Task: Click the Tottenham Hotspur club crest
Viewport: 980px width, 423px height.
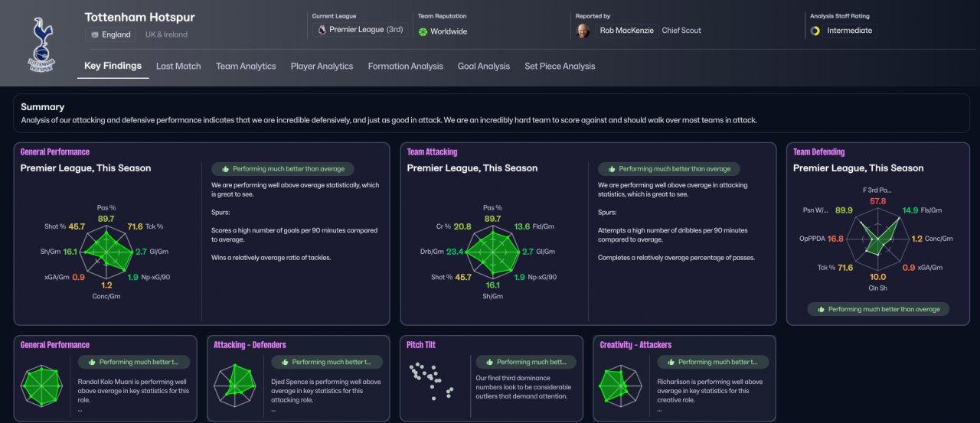Action: pyautogui.click(x=41, y=44)
